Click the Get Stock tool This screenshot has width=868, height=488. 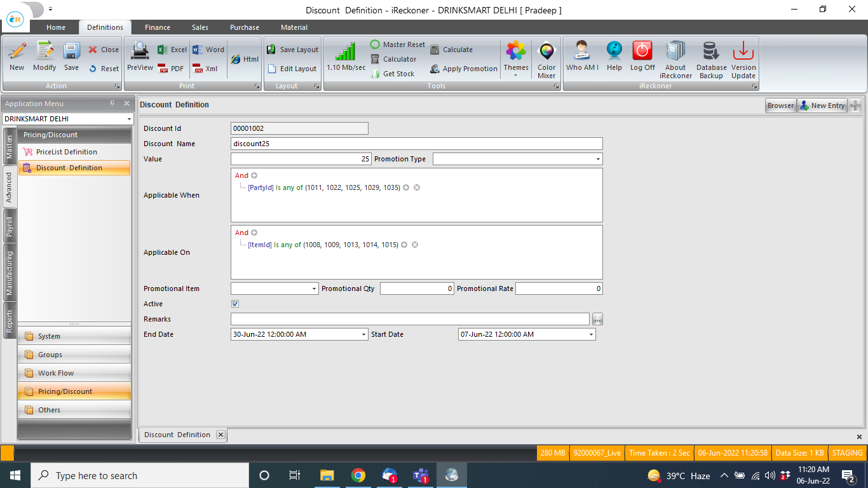393,74
